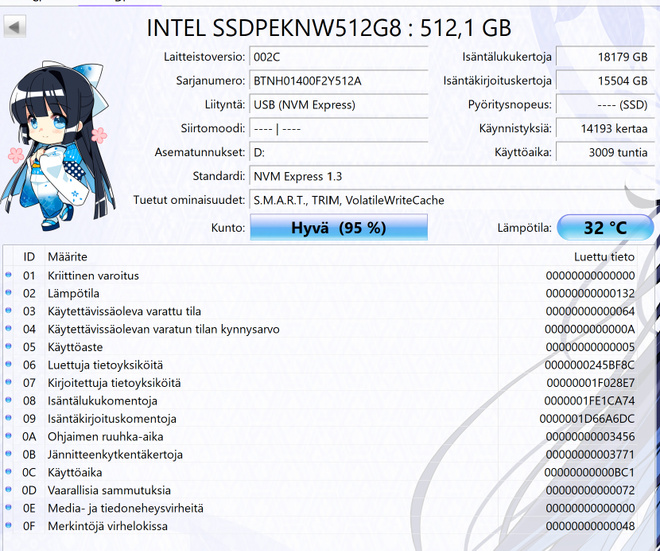Click status dot for Vaarallisia sammutuksia row
Viewport: 660px width, 551px height.
(x=8, y=490)
